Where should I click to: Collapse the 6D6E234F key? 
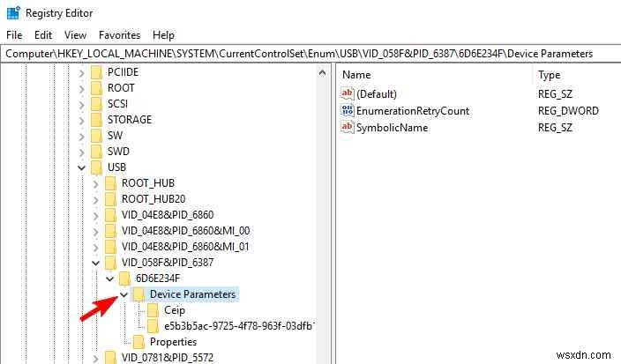pyautogui.click(x=109, y=279)
